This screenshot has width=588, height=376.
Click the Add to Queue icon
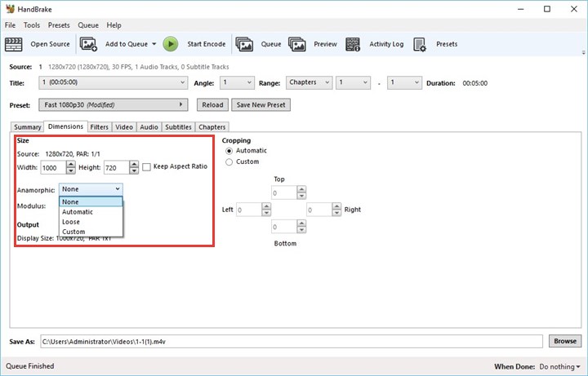[88, 44]
